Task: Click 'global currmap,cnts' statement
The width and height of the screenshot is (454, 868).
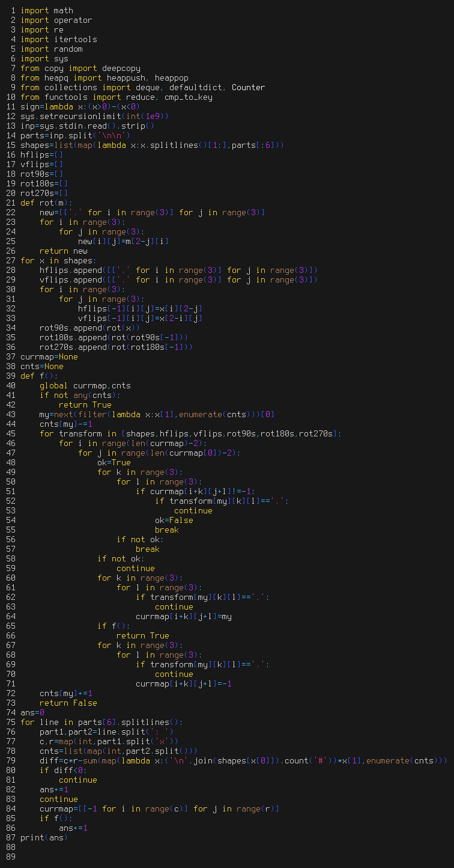Action: (x=85, y=385)
